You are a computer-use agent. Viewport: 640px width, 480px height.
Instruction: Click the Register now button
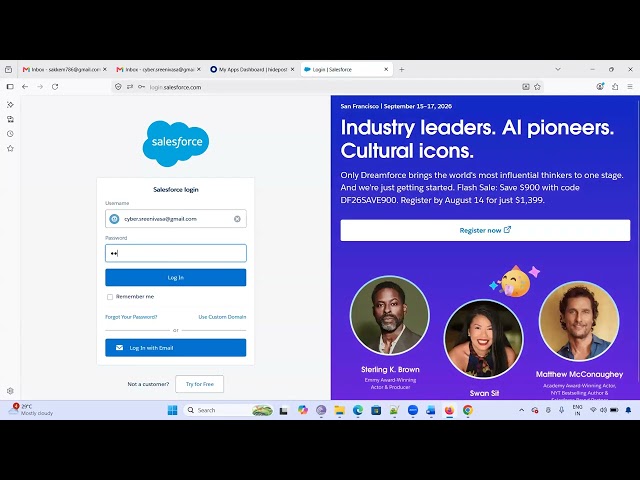pyautogui.click(x=485, y=230)
